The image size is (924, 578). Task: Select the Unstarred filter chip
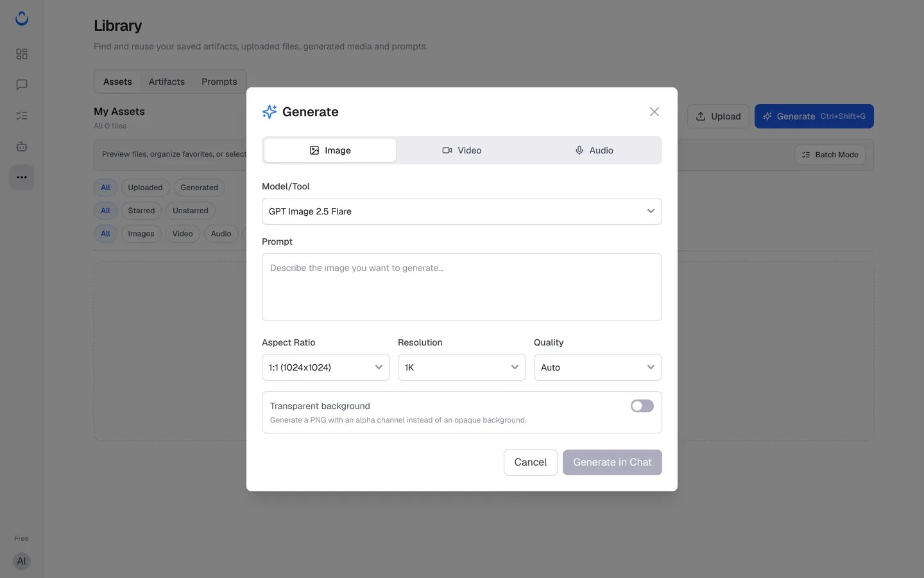click(x=191, y=211)
